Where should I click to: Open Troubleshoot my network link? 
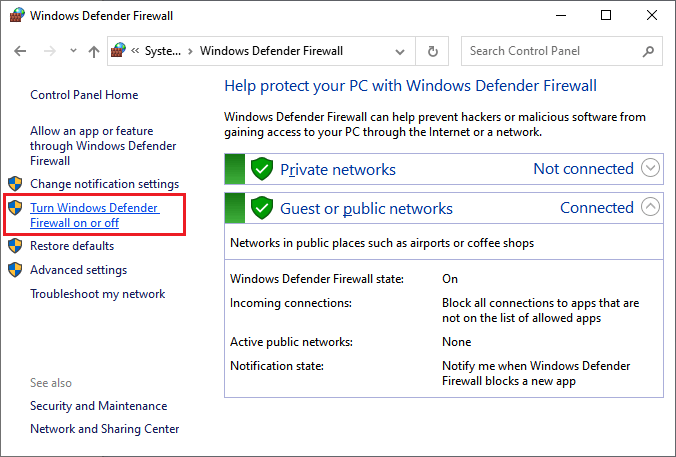click(x=97, y=294)
